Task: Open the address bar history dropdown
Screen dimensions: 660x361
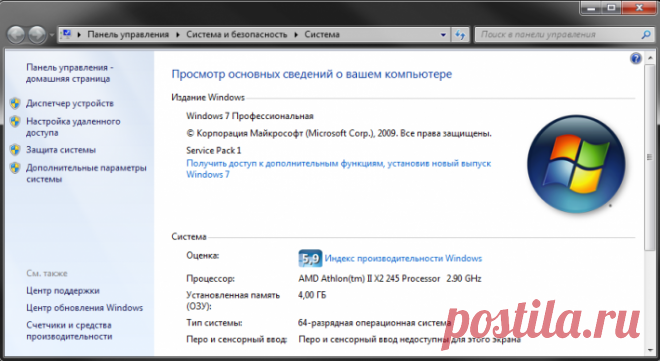Action: (443, 35)
